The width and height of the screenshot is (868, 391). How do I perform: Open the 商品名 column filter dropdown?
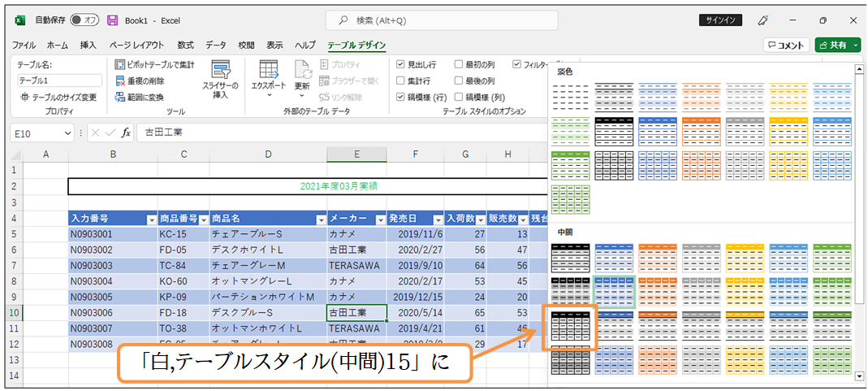320,219
